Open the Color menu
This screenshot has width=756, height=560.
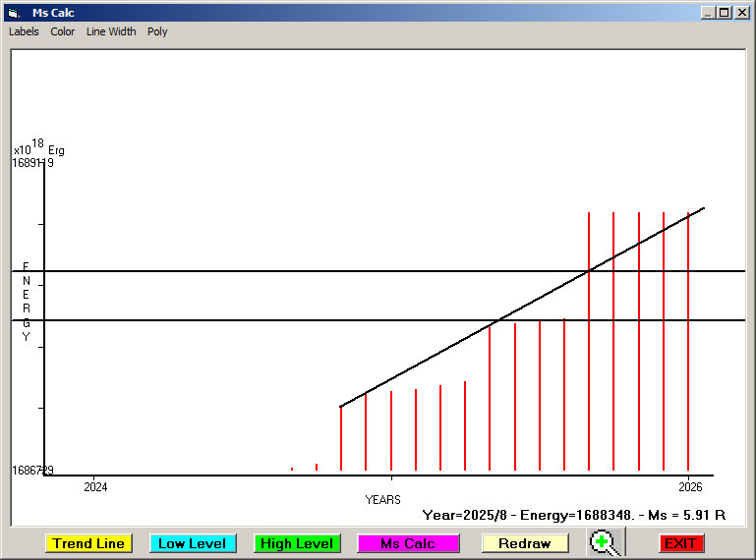pos(63,31)
